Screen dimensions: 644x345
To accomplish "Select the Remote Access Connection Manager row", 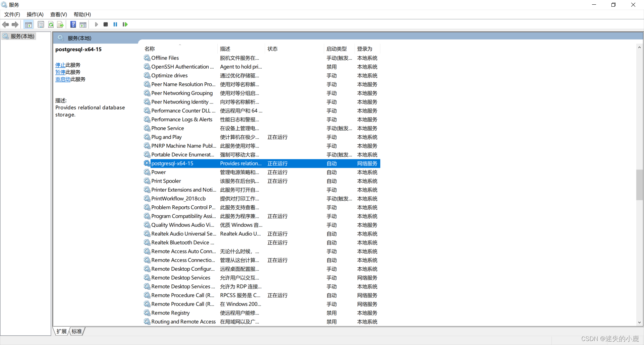I will (262, 260).
